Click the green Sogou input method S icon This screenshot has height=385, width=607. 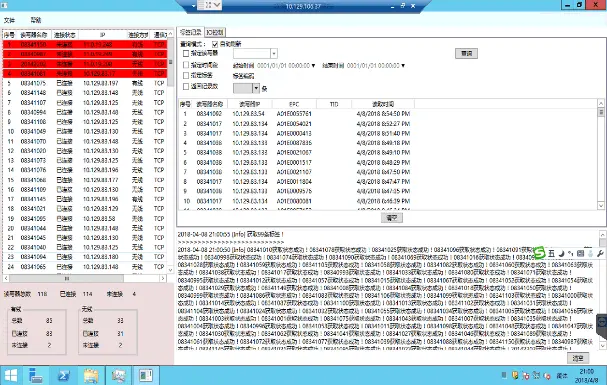539,253
